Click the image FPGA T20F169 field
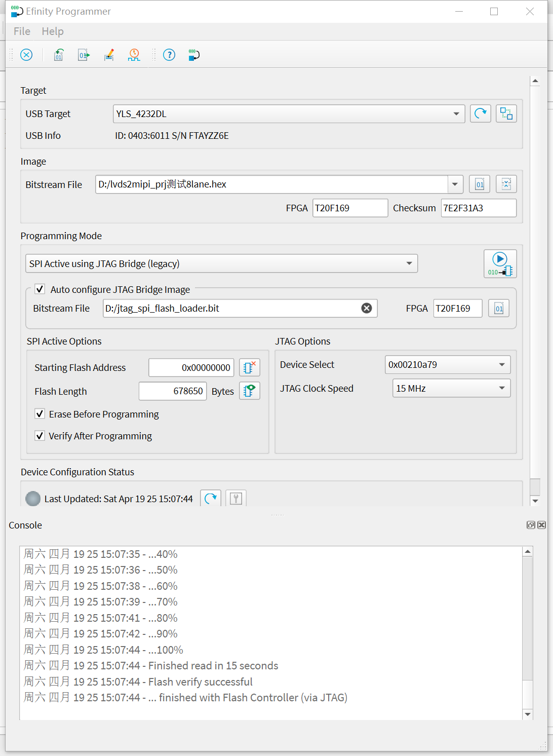The height and width of the screenshot is (756, 553). pos(350,208)
